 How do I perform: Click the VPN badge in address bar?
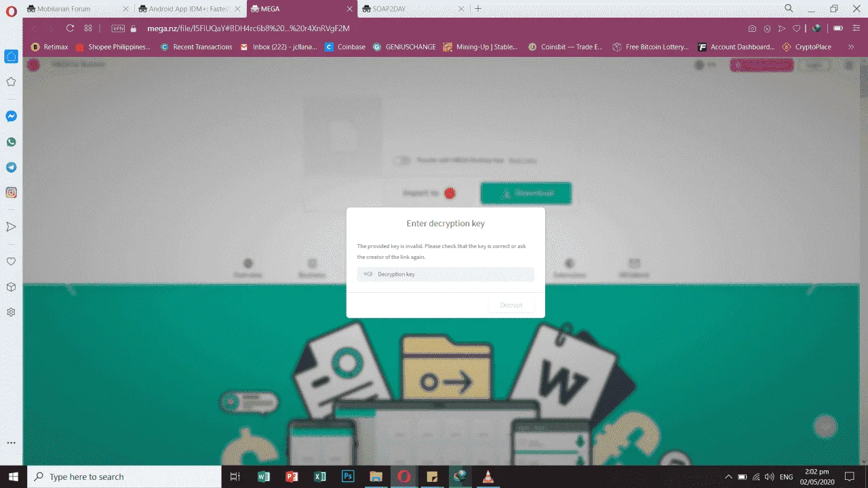tap(118, 28)
